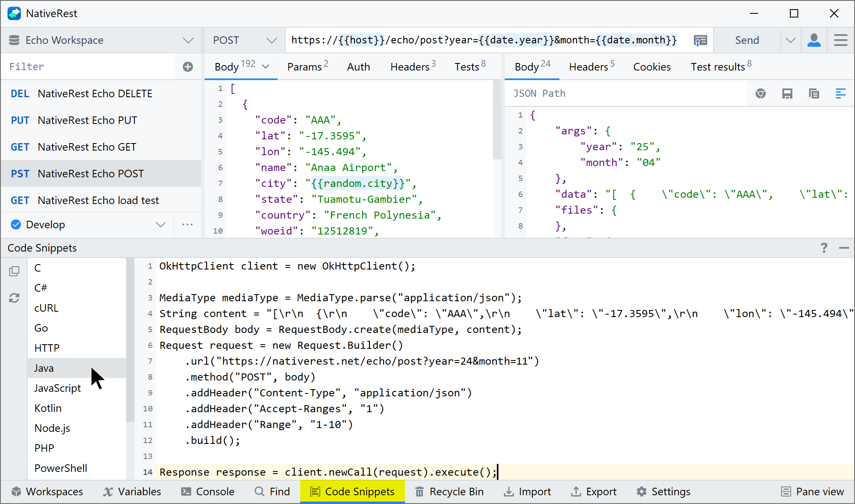Click the Send button
The width and height of the screenshot is (855, 504).
pyautogui.click(x=747, y=40)
